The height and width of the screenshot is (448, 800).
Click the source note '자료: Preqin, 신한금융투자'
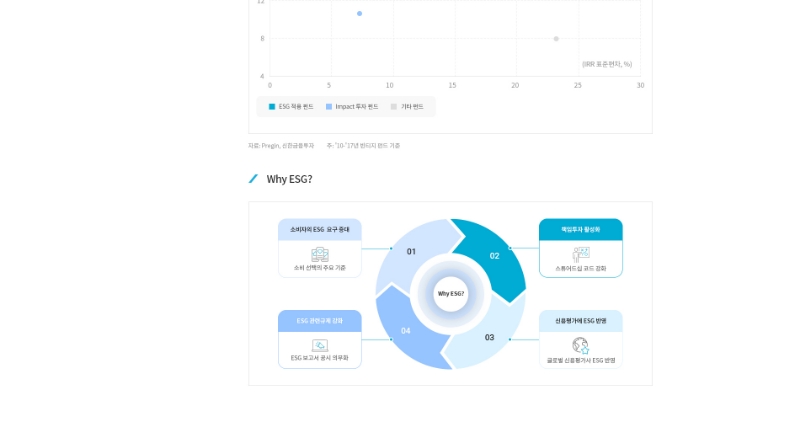click(281, 146)
